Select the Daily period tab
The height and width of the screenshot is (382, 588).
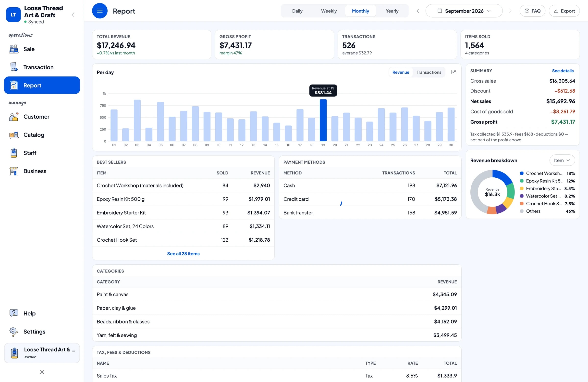[297, 11]
